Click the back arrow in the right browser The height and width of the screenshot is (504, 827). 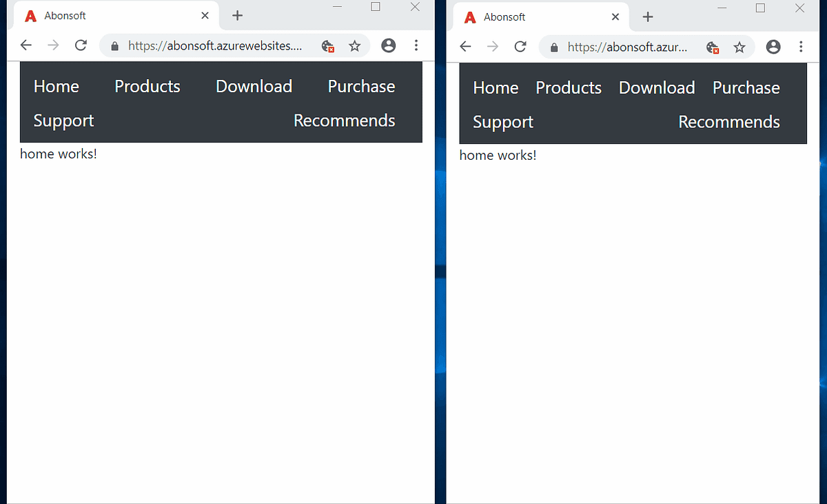465,47
